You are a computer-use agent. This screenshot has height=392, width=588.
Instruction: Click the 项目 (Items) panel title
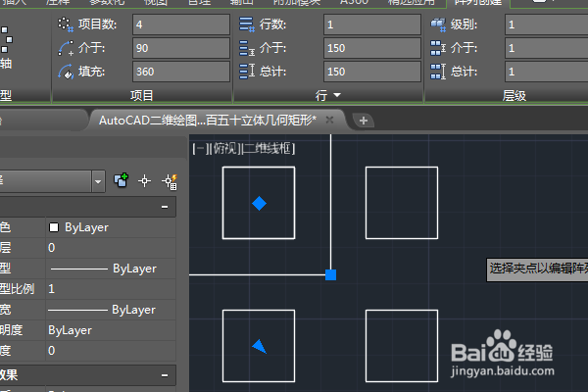click(141, 96)
